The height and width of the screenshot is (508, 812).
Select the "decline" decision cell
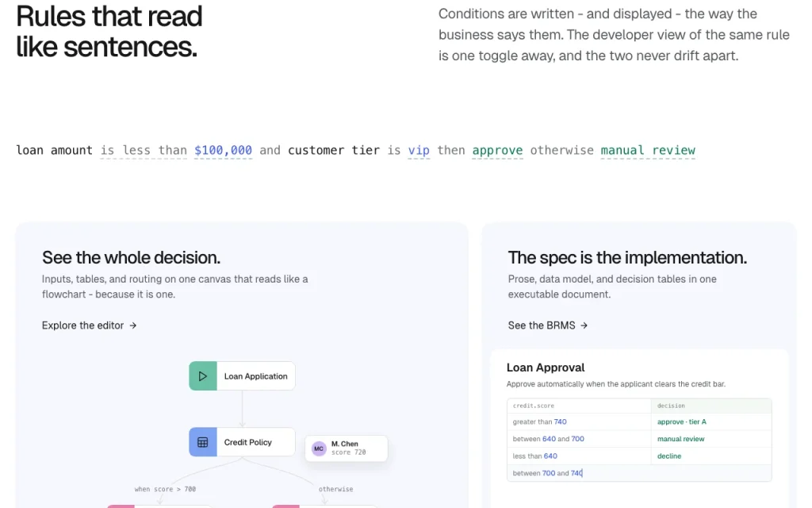(x=711, y=456)
